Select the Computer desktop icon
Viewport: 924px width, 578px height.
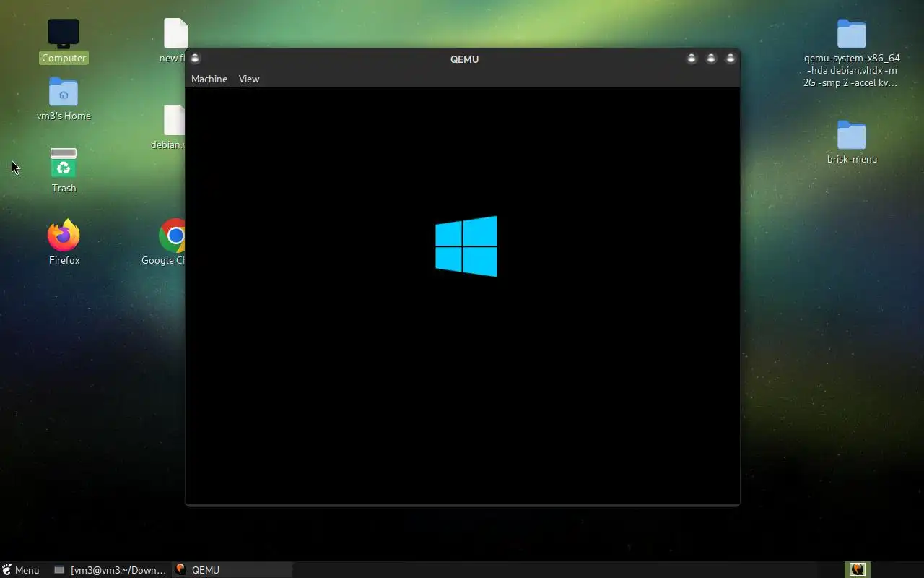(64, 40)
